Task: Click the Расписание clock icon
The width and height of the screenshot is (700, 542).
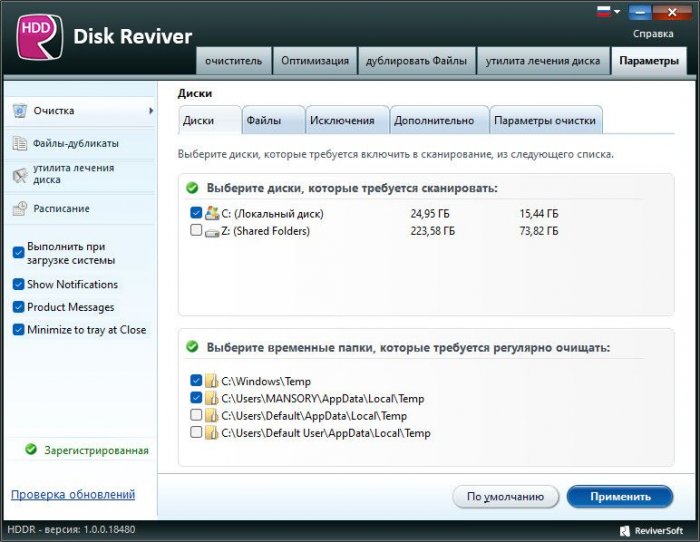Action: (20, 208)
